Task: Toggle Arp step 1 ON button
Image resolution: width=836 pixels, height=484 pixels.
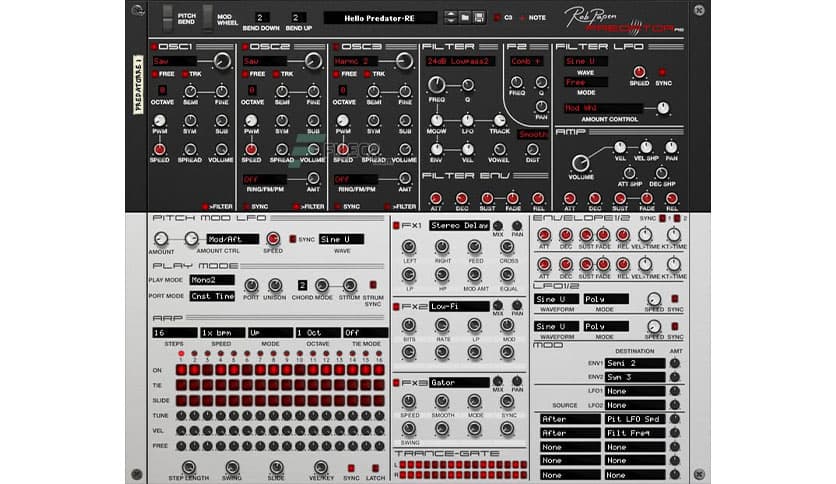Action: (x=181, y=370)
